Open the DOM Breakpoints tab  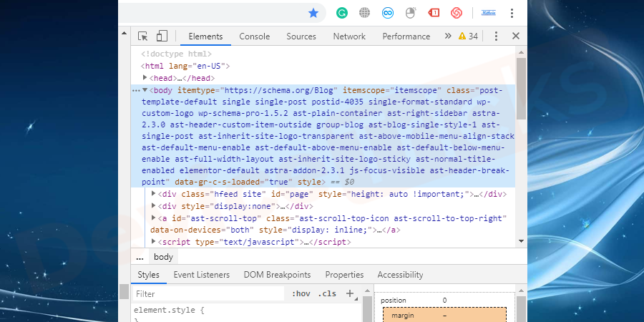[x=277, y=275]
